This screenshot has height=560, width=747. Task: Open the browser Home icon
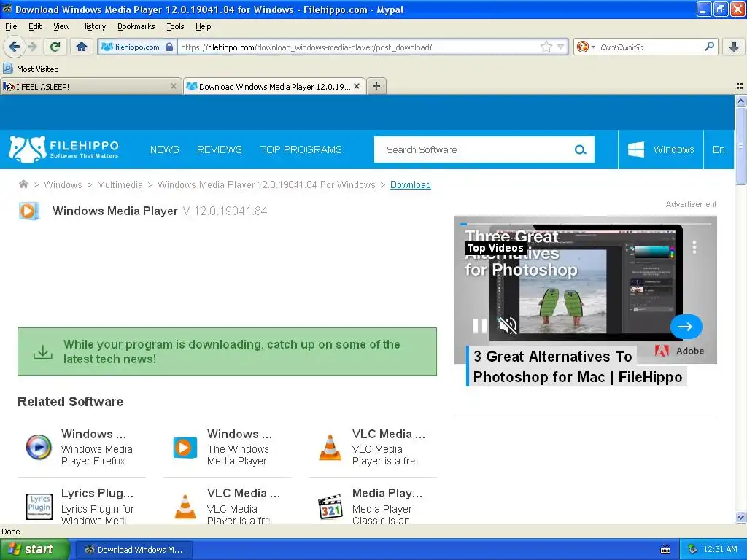pyautogui.click(x=82, y=47)
